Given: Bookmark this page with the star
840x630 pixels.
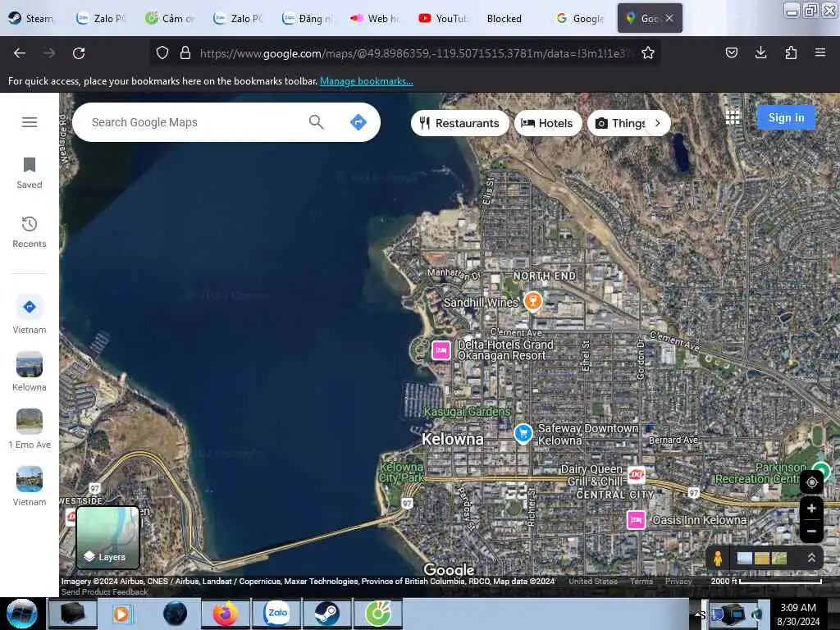Looking at the screenshot, I should pyautogui.click(x=648, y=53).
